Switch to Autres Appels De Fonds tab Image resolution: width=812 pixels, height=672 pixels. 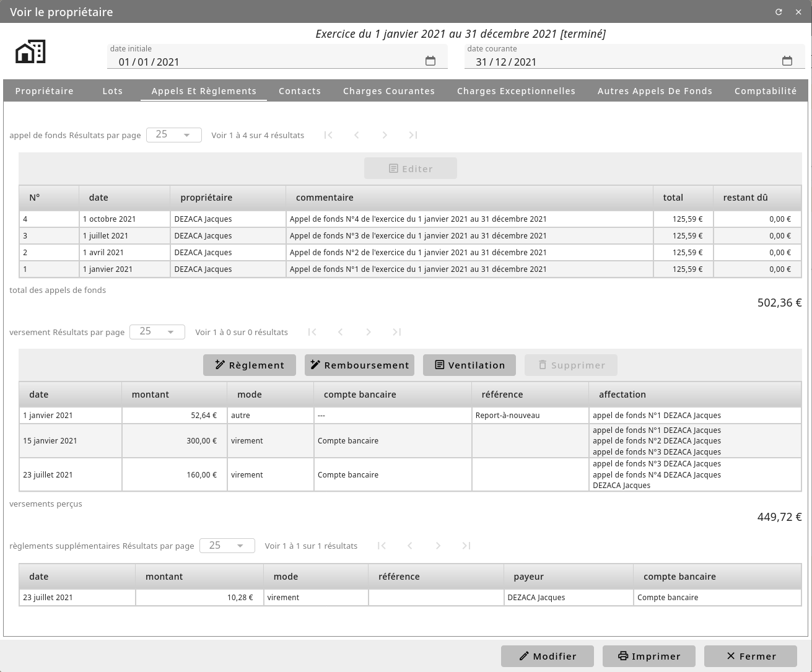(655, 91)
